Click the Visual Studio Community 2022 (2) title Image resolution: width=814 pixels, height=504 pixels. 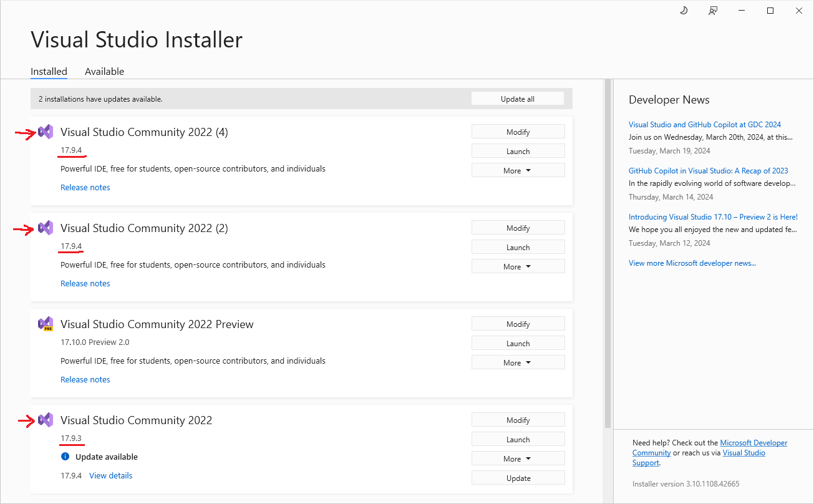(x=144, y=228)
